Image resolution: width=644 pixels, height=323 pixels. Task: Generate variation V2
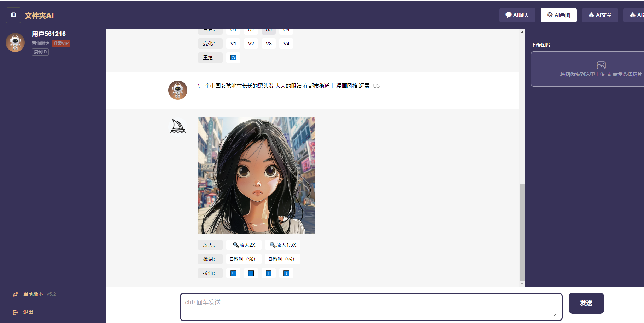251,44
